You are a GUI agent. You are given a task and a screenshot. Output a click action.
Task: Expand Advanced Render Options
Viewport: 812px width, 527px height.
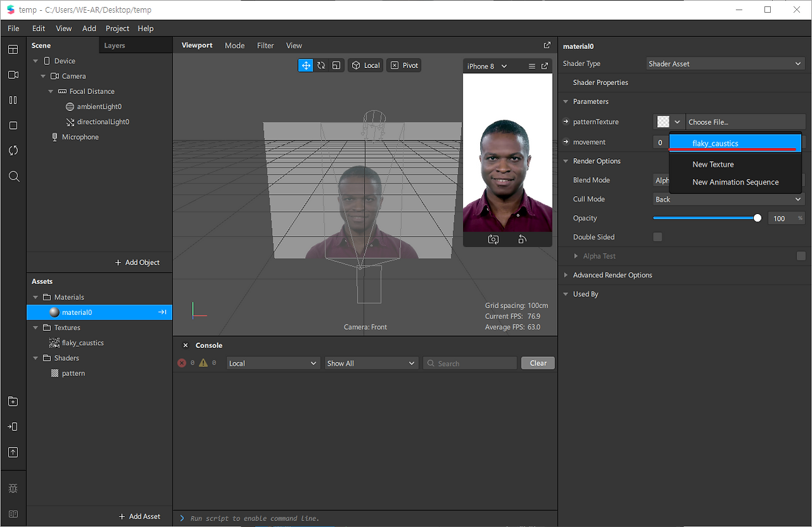pyautogui.click(x=566, y=275)
